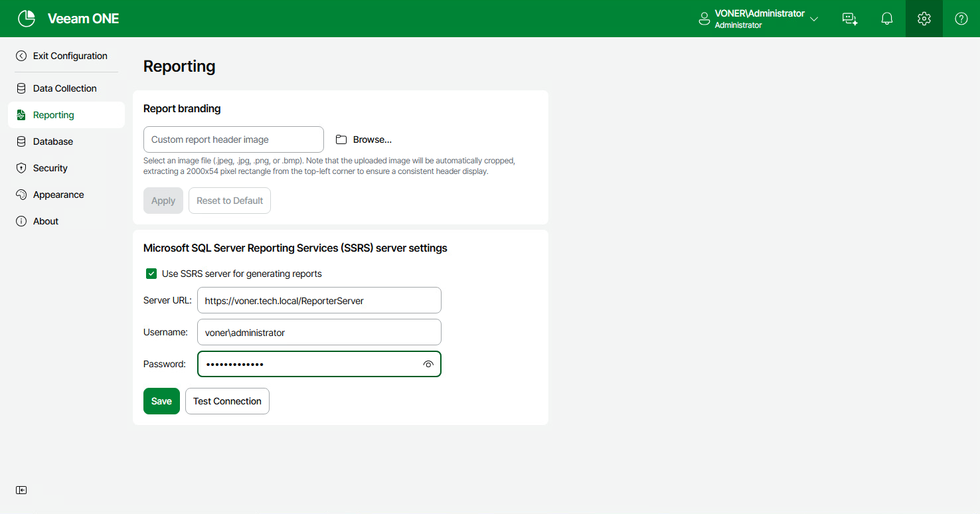Screen dimensions: 980x514
Task: Open the help question mark icon
Action: point(961,19)
